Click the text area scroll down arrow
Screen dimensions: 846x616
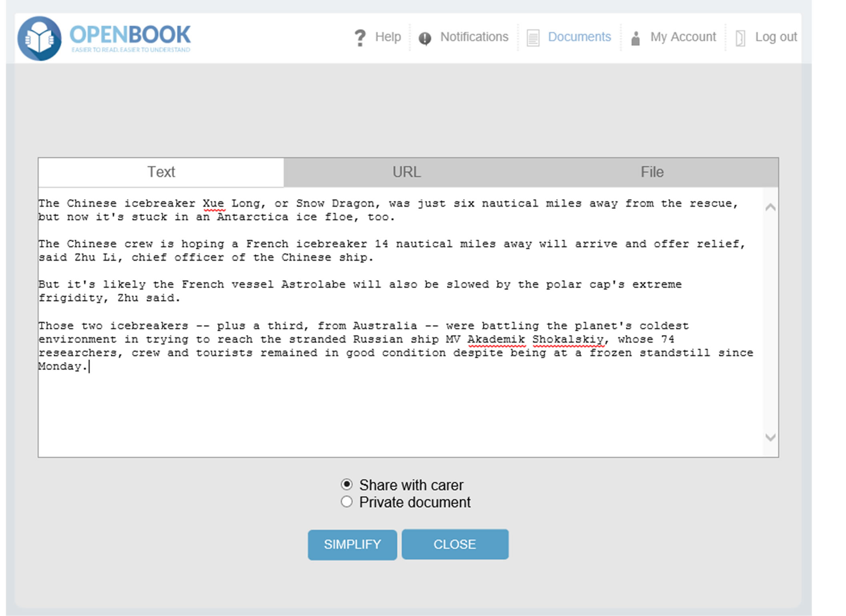coord(770,437)
